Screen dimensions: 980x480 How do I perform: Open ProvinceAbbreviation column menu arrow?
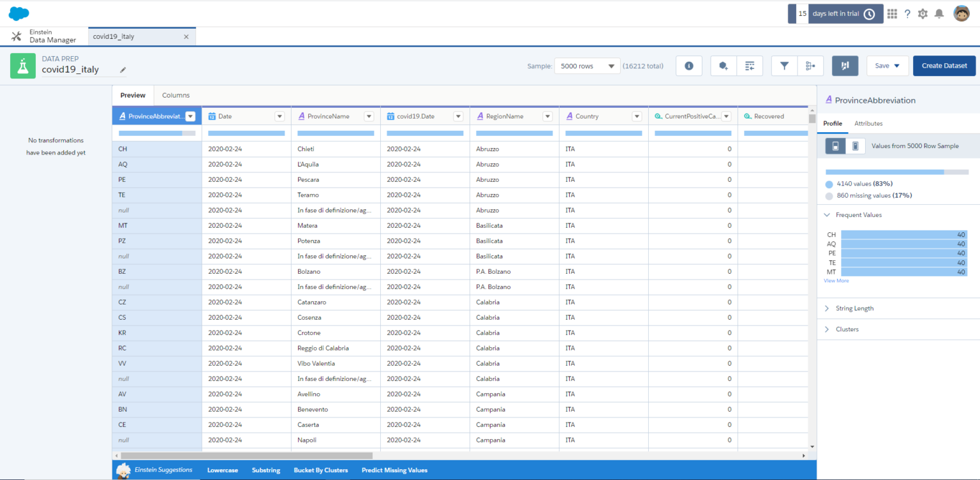click(190, 116)
